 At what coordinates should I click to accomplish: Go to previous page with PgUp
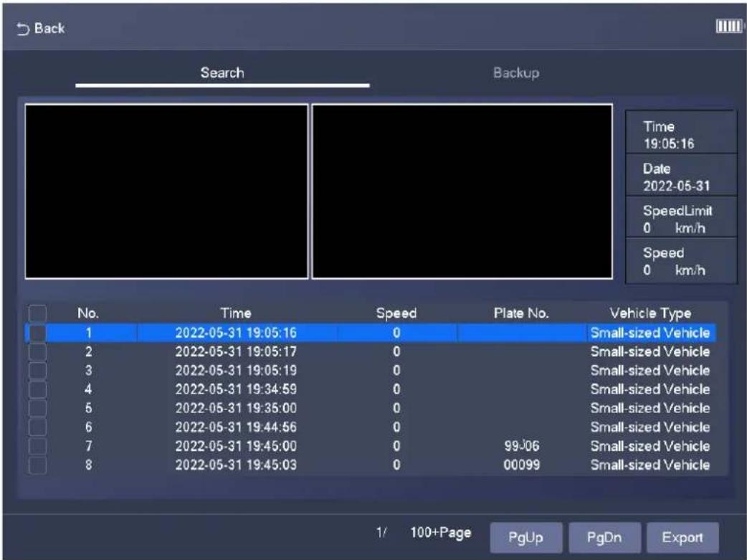point(526,538)
